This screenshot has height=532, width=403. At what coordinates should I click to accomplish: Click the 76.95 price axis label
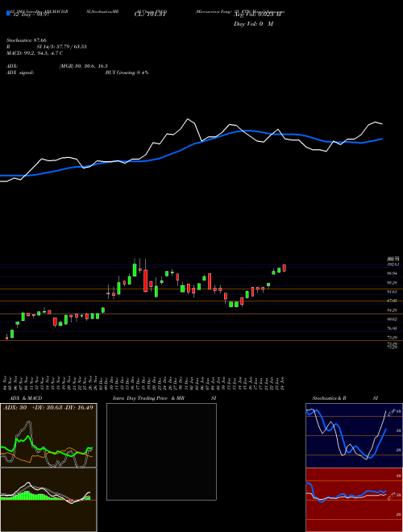[x=393, y=328]
